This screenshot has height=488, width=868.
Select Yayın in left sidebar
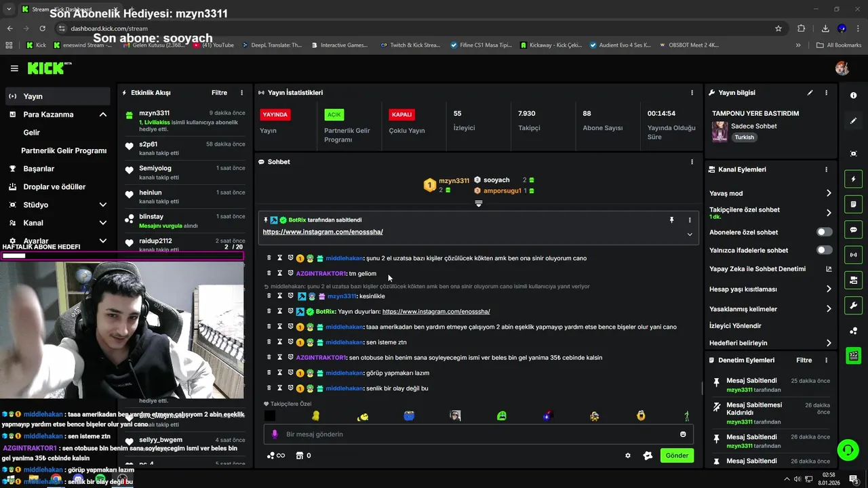tap(58, 96)
